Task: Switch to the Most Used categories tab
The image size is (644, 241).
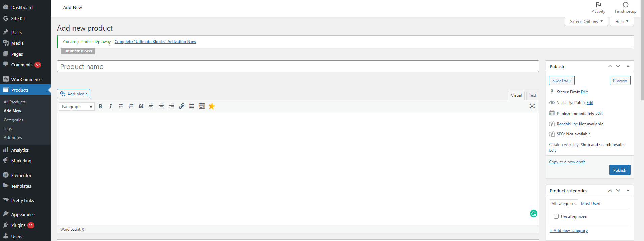Action: coord(590,203)
